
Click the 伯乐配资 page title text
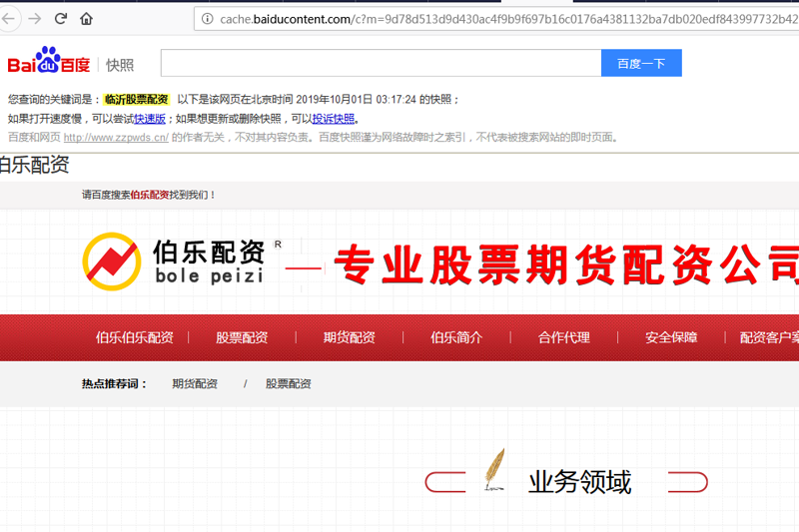[34, 165]
